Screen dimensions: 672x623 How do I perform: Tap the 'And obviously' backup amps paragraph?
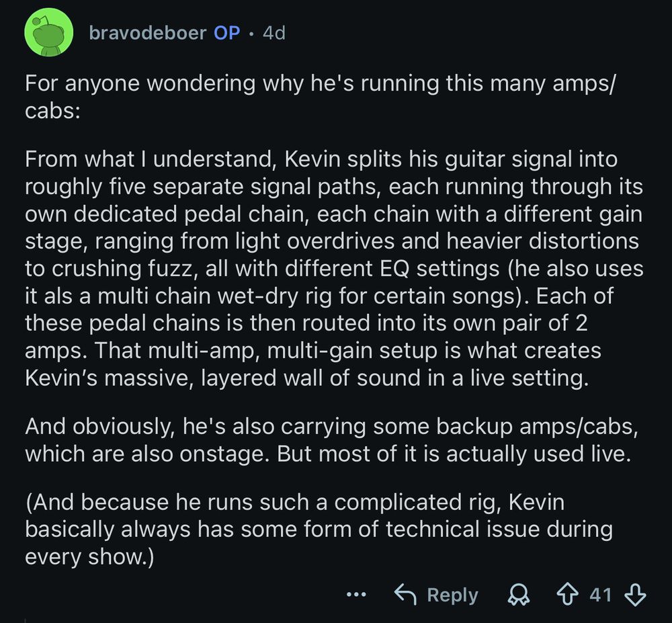point(332,440)
